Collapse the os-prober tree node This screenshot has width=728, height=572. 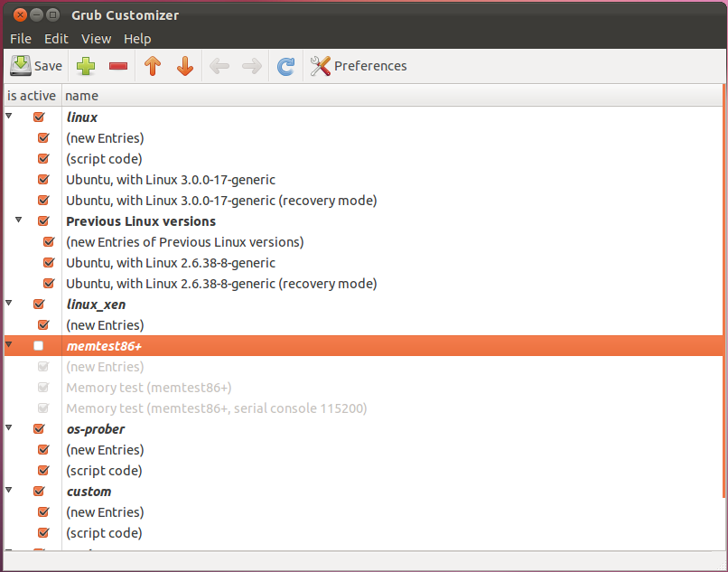point(9,427)
